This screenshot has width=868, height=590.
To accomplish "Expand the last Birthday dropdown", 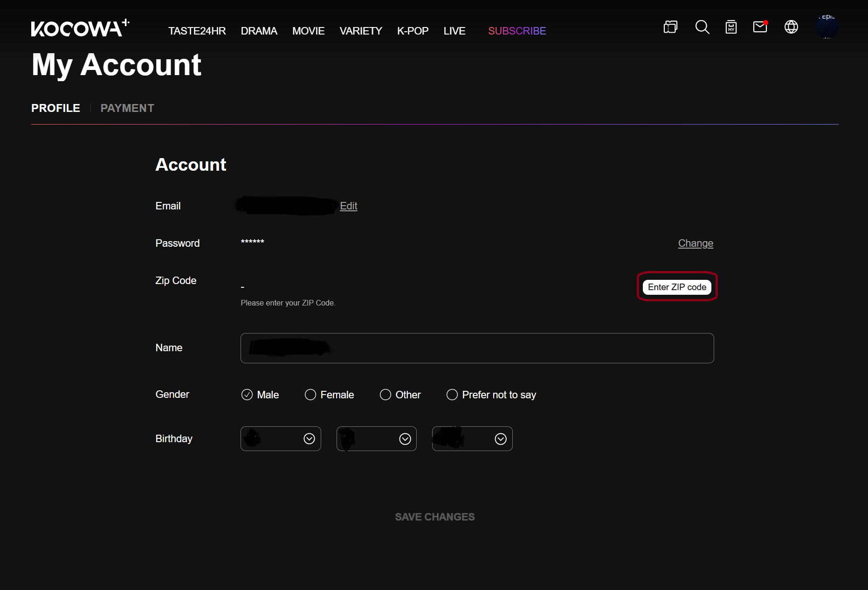I will click(x=472, y=439).
